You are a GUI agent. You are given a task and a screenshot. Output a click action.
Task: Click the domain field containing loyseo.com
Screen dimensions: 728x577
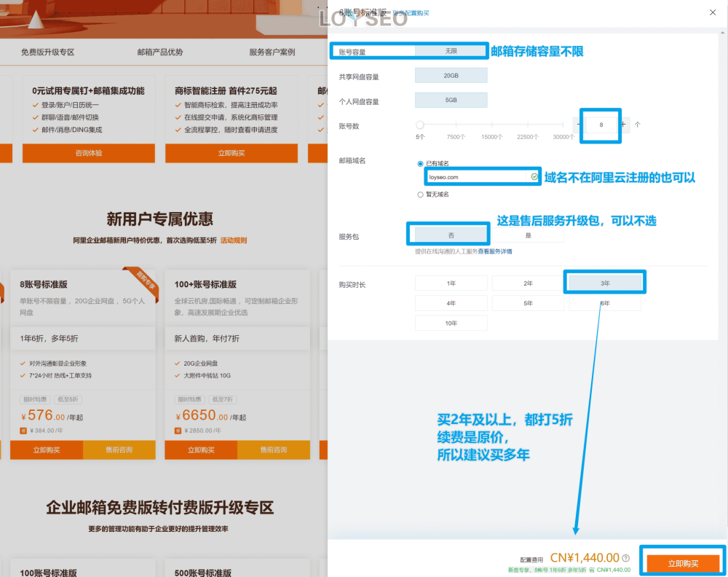483,177
